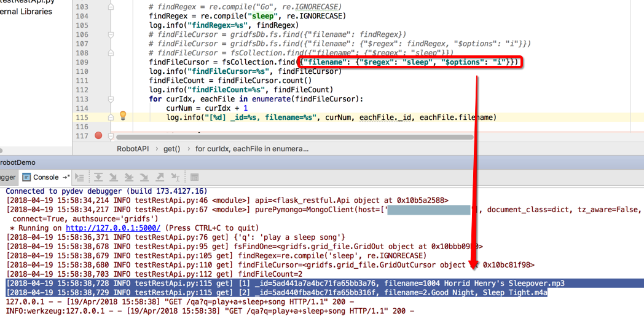Click the Step Into debug icon
644x318 pixels.
(114, 177)
